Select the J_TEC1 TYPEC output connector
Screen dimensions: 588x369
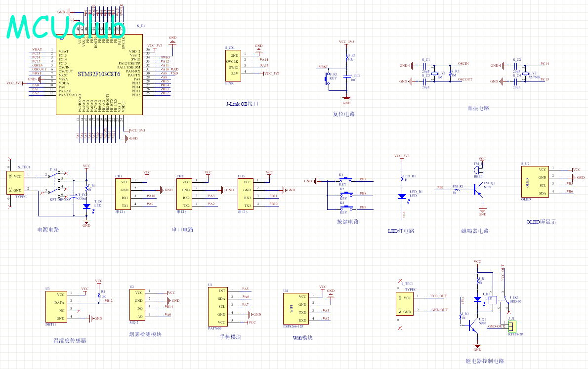[x=407, y=304]
